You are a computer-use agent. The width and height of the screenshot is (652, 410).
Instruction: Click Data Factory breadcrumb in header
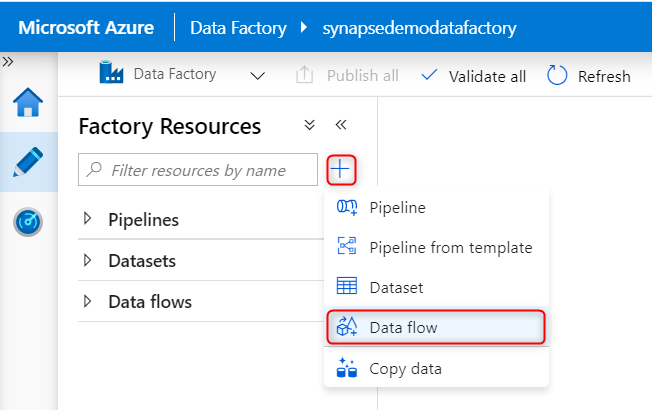[x=238, y=28]
